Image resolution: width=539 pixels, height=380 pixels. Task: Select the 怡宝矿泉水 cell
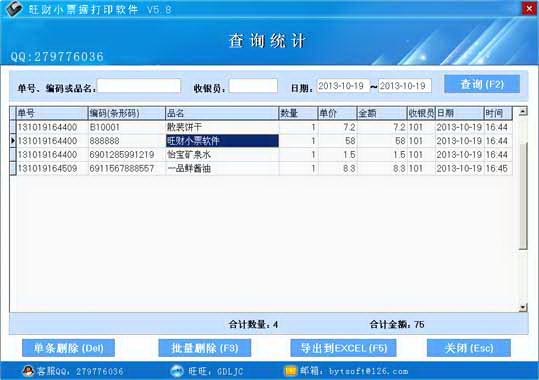[x=222, y=154]
